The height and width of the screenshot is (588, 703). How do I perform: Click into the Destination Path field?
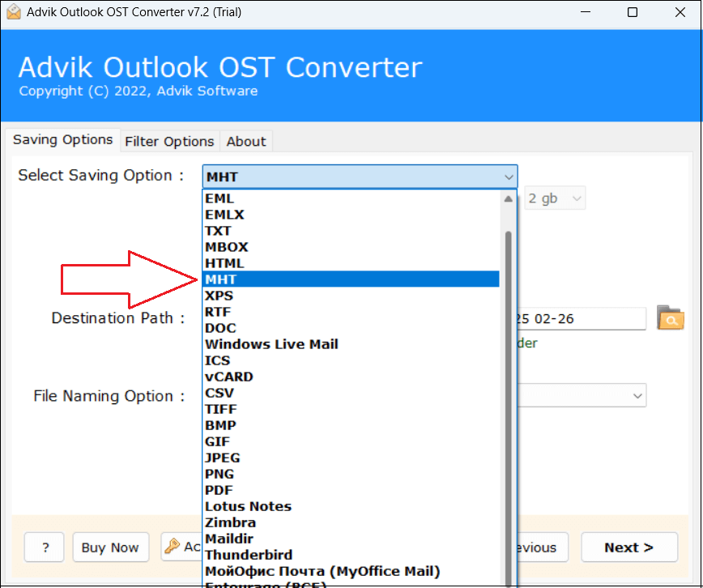coord(582,319)
